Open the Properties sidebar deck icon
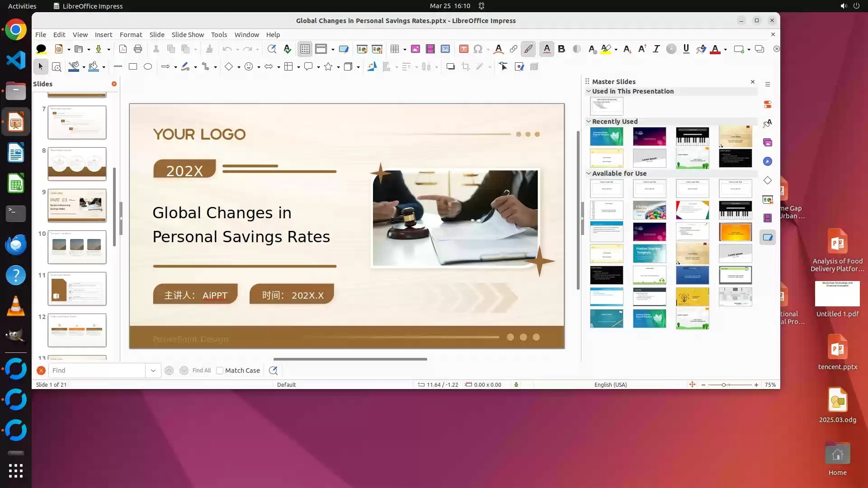The height and width of the screenshot is (488, 868). [768, 104]
